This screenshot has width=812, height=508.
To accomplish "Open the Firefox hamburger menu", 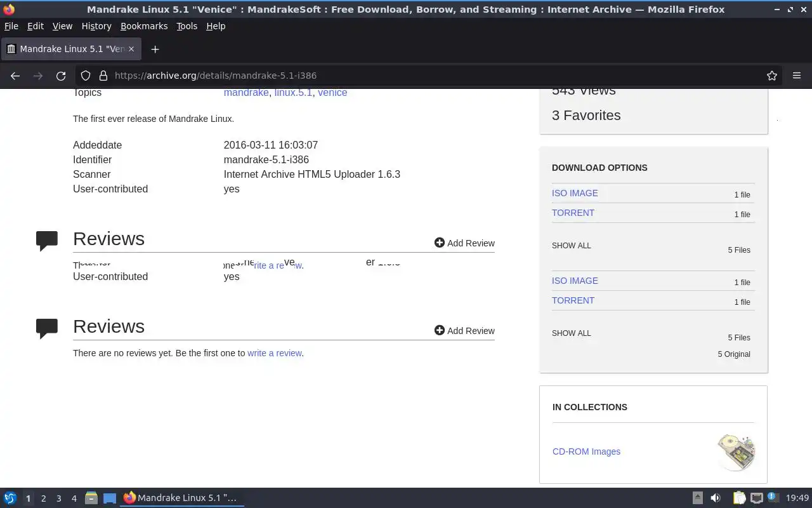I will click(797, 76).
